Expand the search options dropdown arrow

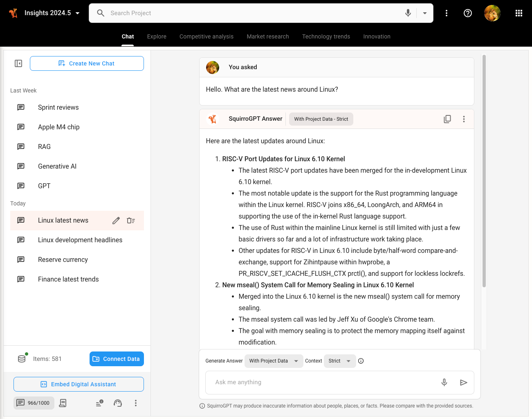click(x=425, y=13)
